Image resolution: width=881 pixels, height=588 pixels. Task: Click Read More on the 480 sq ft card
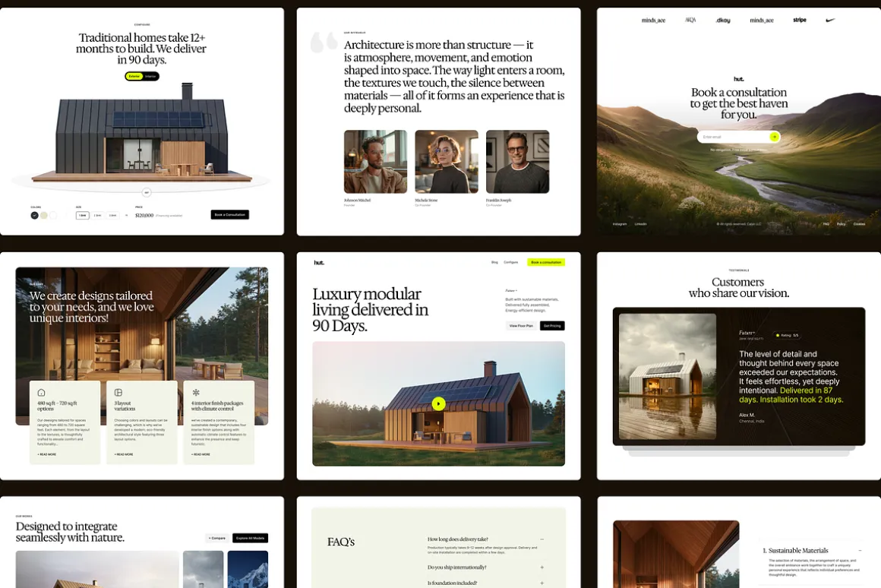[x=46, y=454]
